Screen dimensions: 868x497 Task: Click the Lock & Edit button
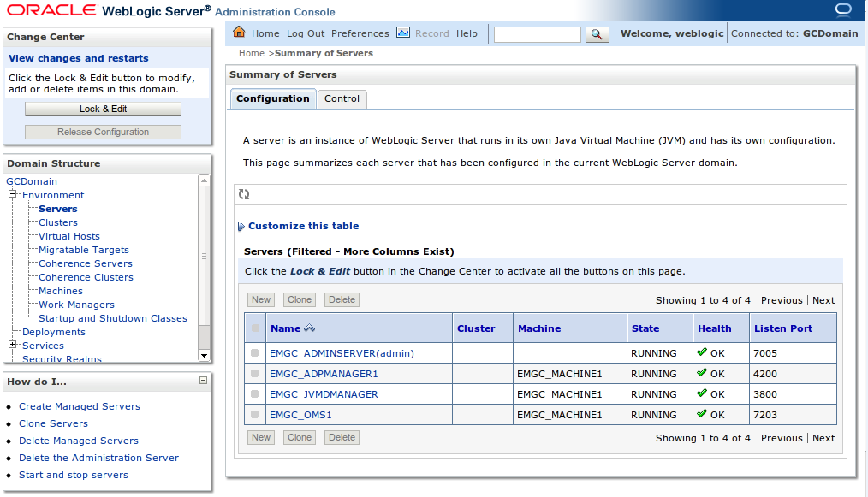(x=103, y=109)
